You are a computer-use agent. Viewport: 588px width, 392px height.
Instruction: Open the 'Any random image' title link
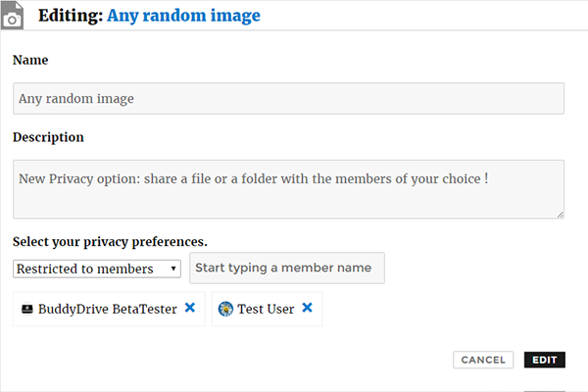(x=183, y=16)
